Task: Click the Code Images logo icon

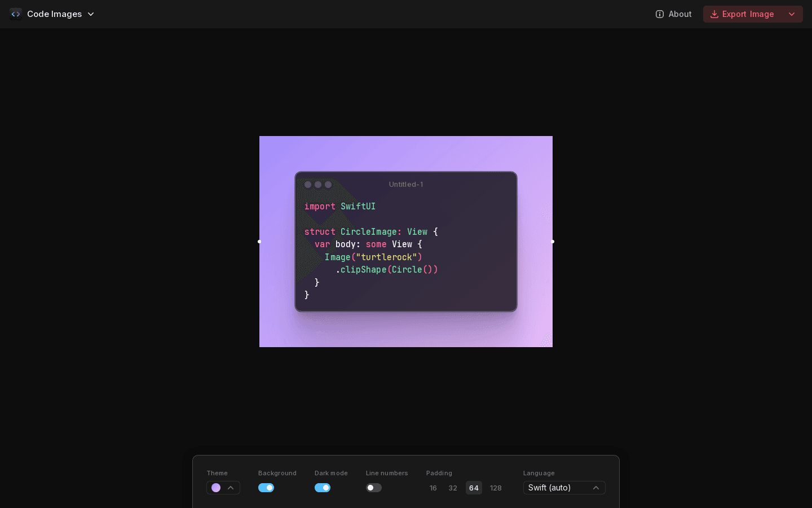Action: (16, 14)
